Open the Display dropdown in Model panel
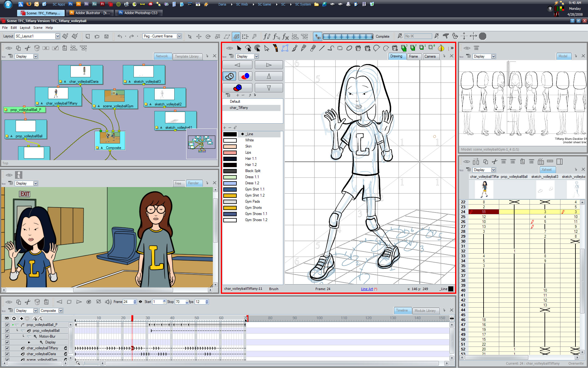Screen dimensions: 588x368 pos(484,56)
